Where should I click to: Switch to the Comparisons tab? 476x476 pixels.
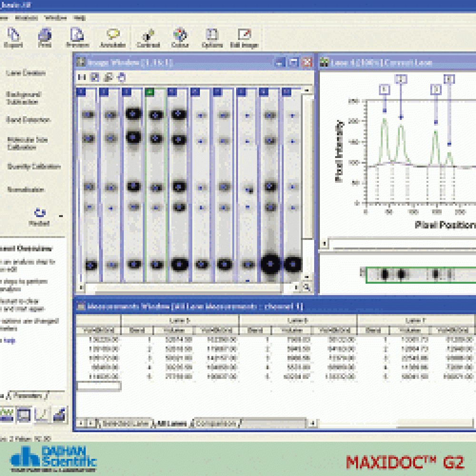point(216,423)
